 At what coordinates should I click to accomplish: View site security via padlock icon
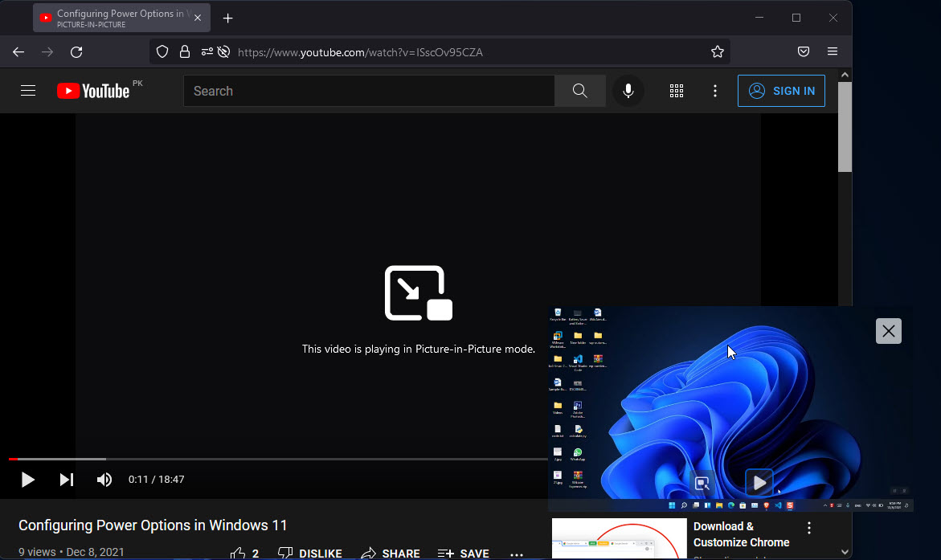click(x=185, y=52)
